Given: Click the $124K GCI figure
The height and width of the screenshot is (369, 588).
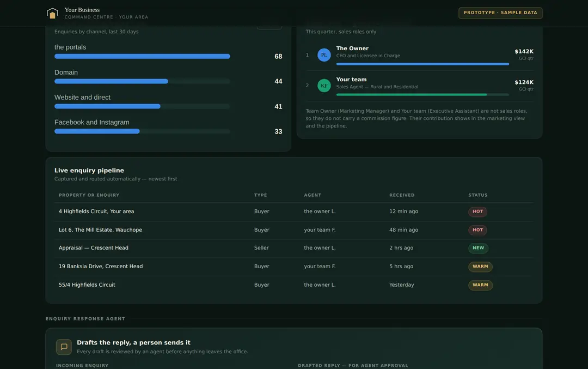Looking at the screenshot, I should (x=524, y=82).
